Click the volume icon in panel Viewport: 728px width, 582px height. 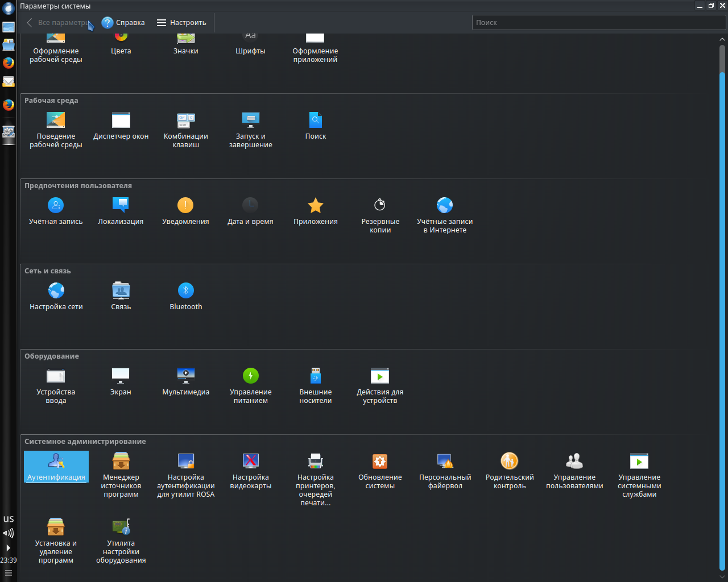click(x=8, y=533)
